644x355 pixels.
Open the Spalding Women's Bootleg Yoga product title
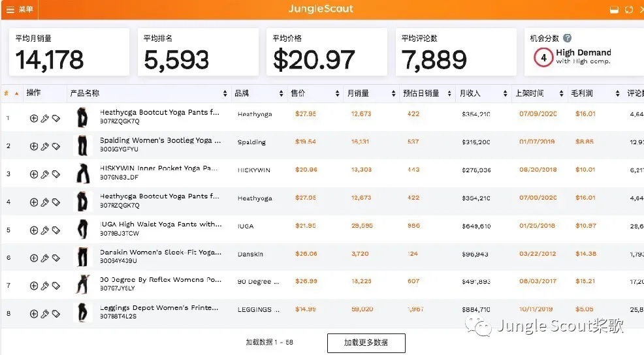160,140
